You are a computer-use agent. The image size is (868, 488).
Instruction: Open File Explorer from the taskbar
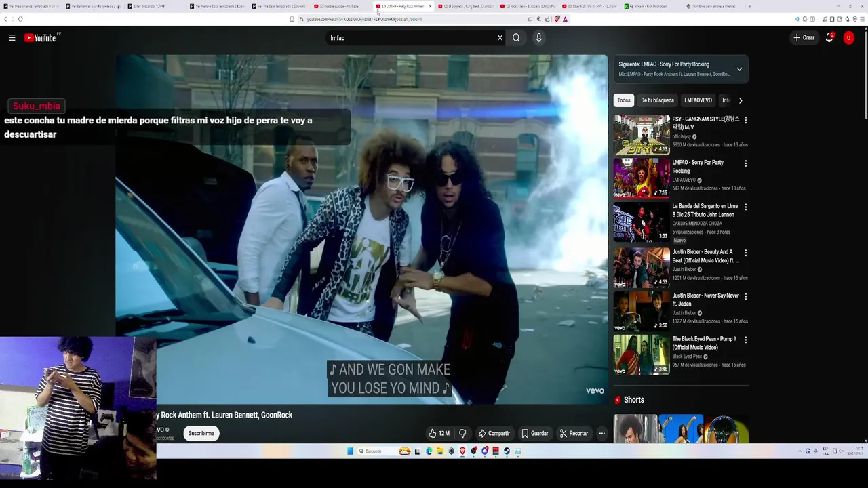(x=440, y=451)
